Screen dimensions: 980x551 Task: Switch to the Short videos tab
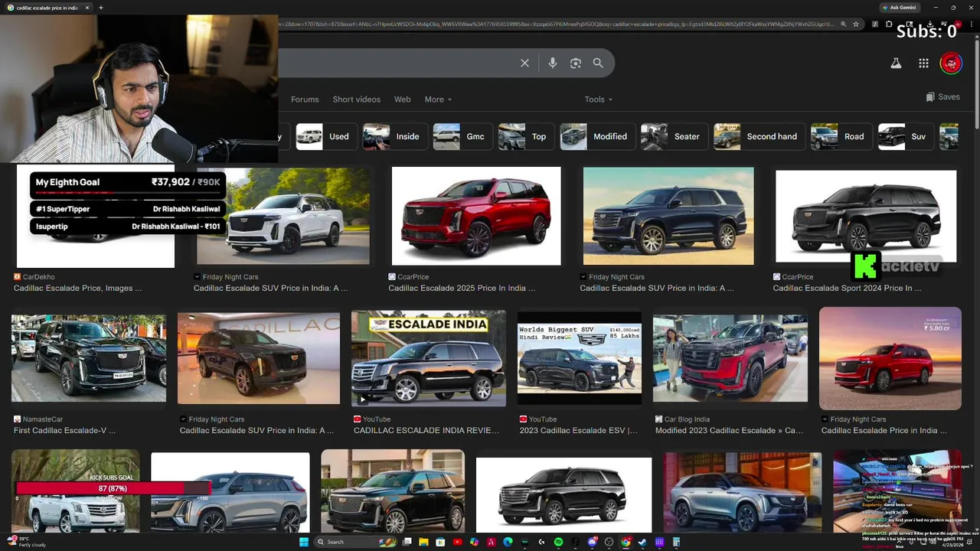point(356,99)
